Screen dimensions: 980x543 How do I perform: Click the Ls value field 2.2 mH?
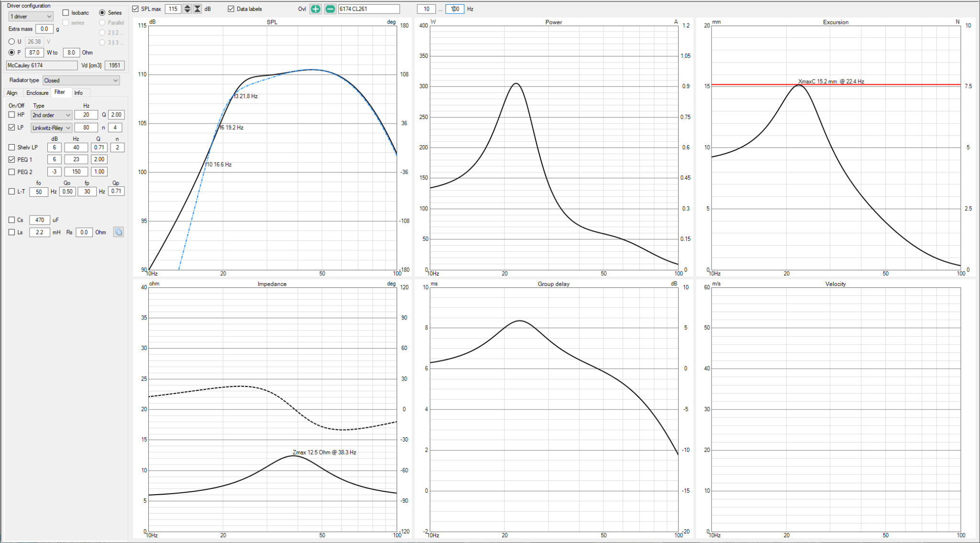(40, 232)
